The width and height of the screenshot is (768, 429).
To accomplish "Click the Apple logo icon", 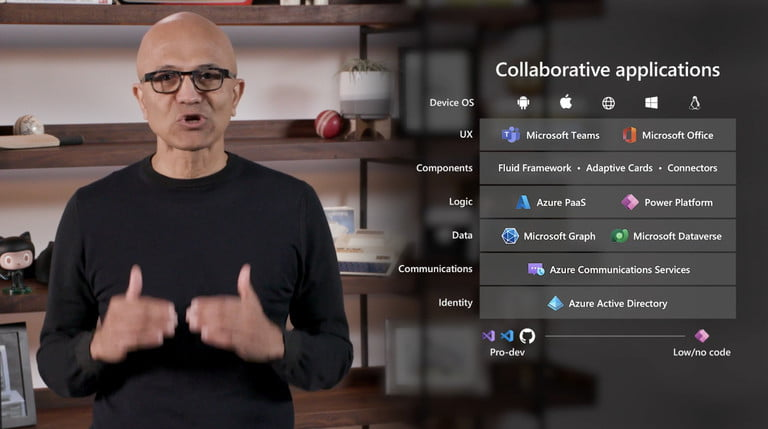I will click(565, 102).
